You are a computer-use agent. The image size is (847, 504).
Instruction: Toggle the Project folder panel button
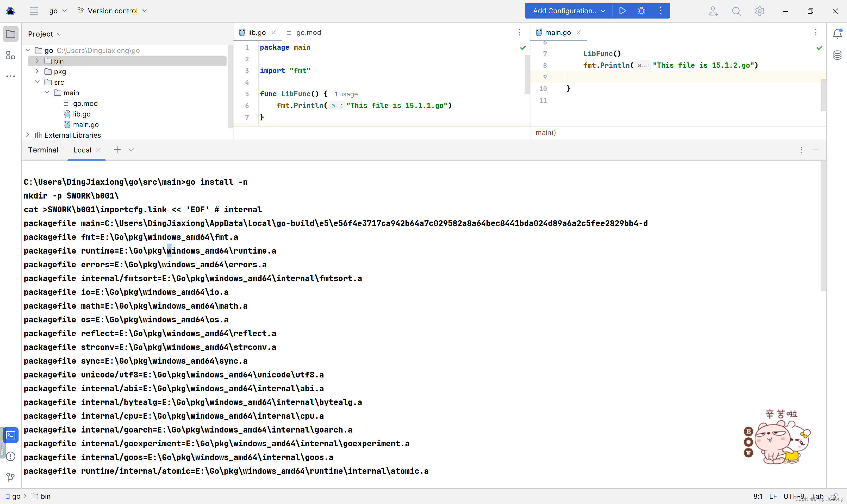tap(11, 34)
